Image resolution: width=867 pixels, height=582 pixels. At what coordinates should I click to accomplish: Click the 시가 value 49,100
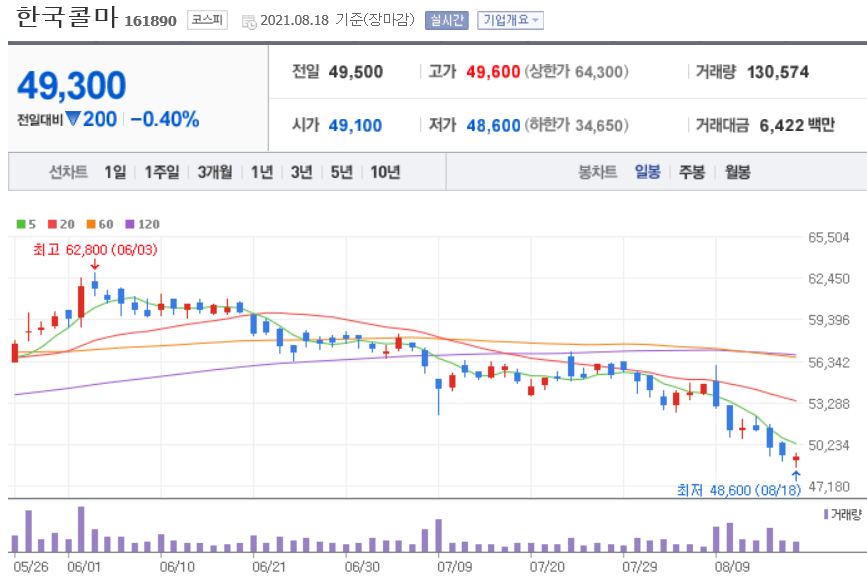[x=356, y=125]
